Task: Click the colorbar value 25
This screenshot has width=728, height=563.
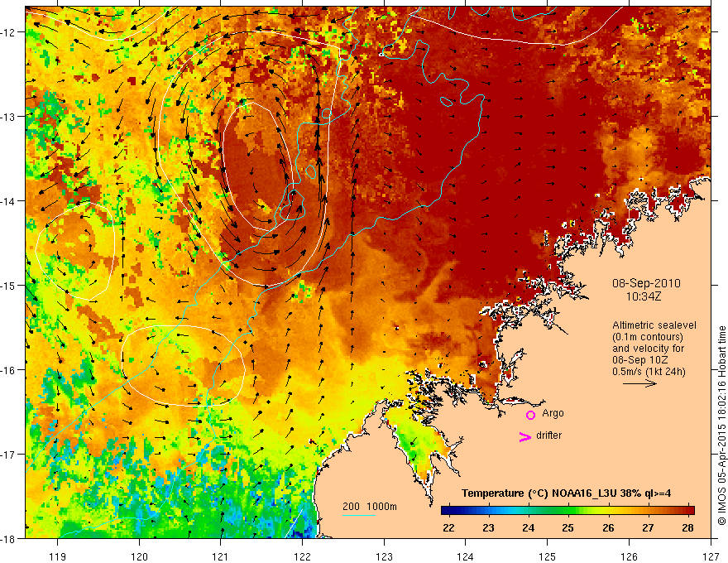Action: coord(568,527)
